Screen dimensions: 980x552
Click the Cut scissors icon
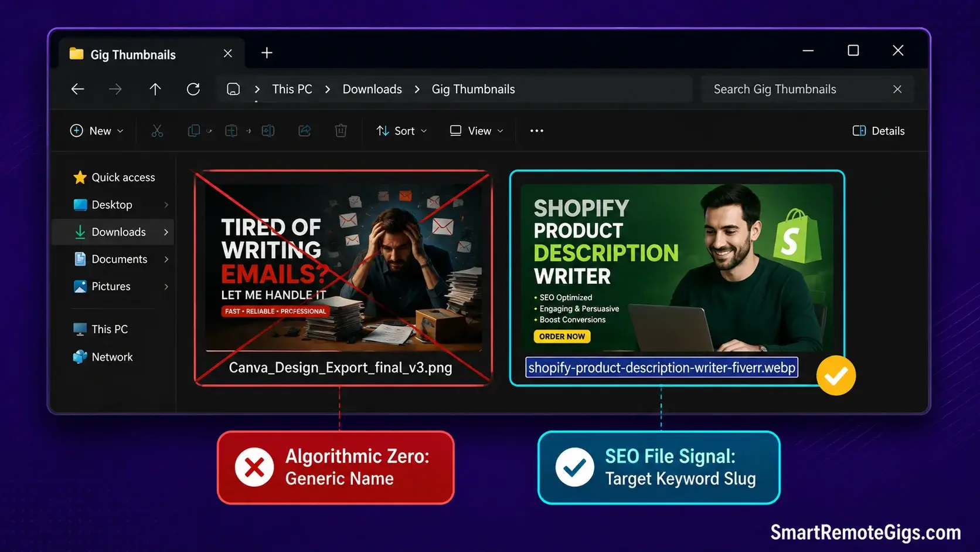[157, 131]
